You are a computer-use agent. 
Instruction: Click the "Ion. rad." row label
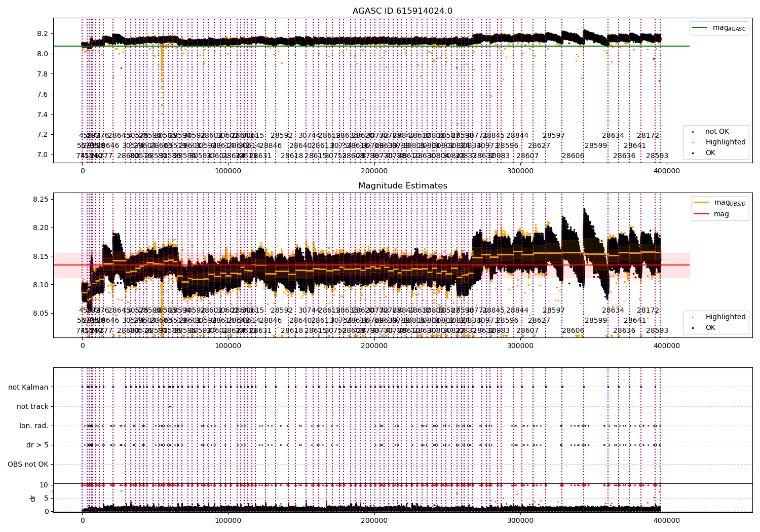pos(34,426)
